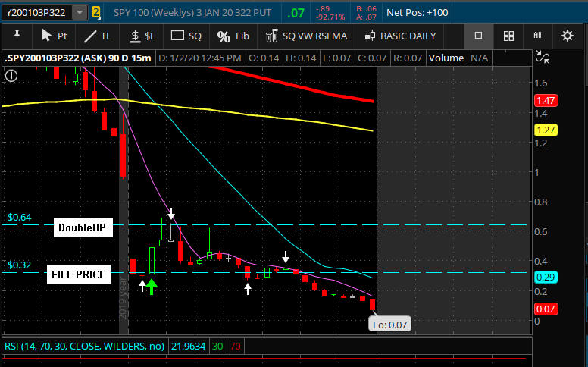Click the cyan 0.29 price bubble
The height and width of the screenshot is (367, 588).
[x=546, y=278]
